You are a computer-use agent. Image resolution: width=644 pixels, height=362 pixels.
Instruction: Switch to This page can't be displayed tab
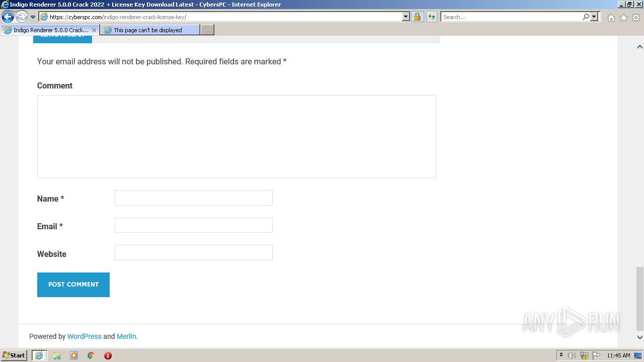pyautogui.click(x=150, y=30)
